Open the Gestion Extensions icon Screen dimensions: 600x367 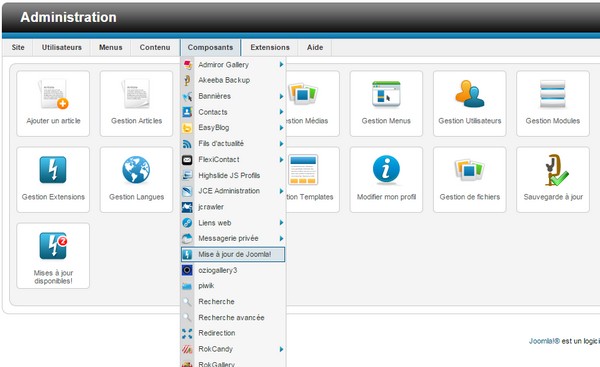click(53, 170)
